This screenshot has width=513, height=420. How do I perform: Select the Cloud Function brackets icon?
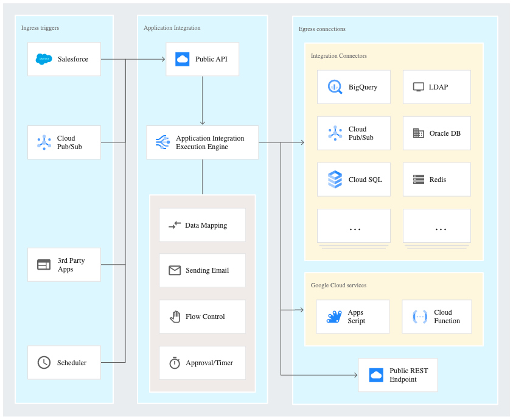[x=419, y=317]
